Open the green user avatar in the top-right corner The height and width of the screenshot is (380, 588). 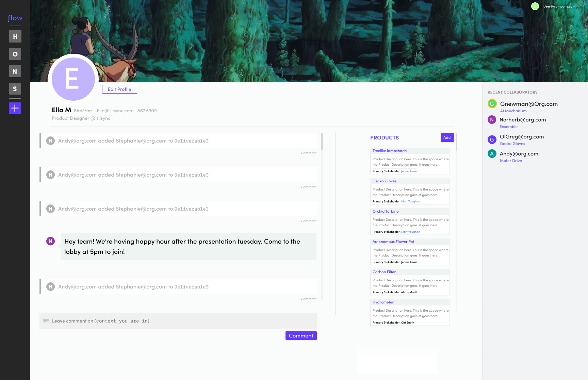535,6
